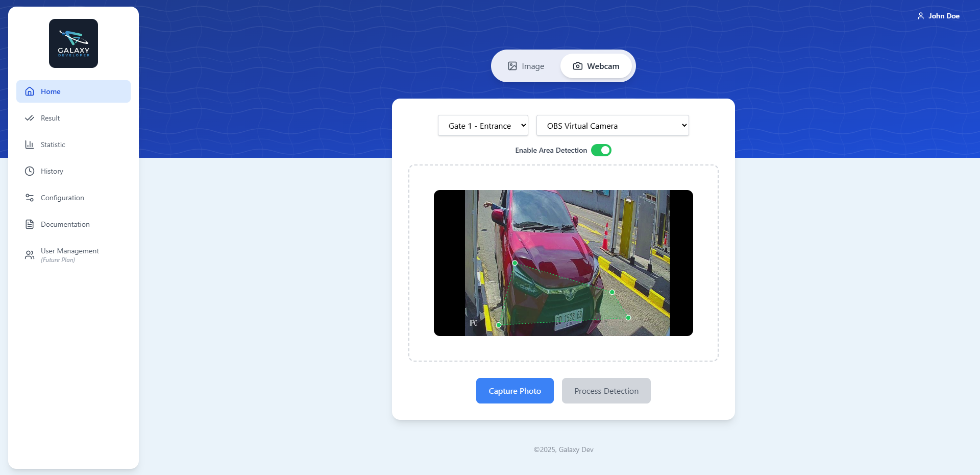Click the Process Detection button
Image resolution: width=980 pixels, height=475 pixels.
(x=606, y=391)
